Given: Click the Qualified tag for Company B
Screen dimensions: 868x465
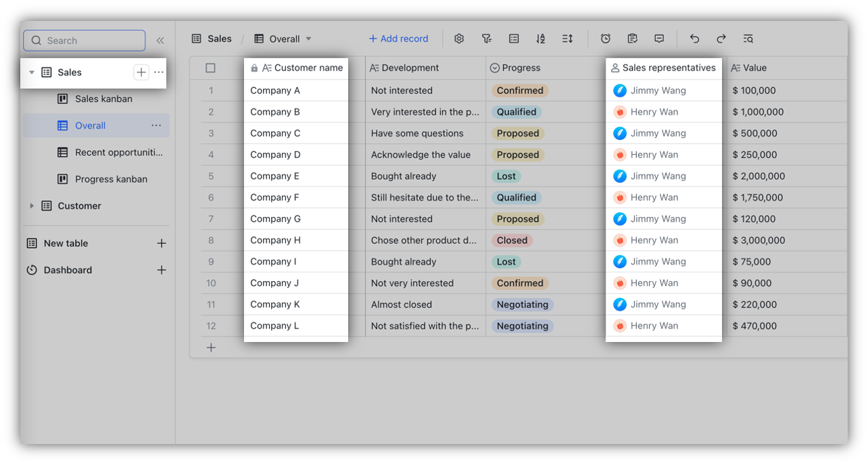Looking at the screenshot, I should (x=516, y=112).
